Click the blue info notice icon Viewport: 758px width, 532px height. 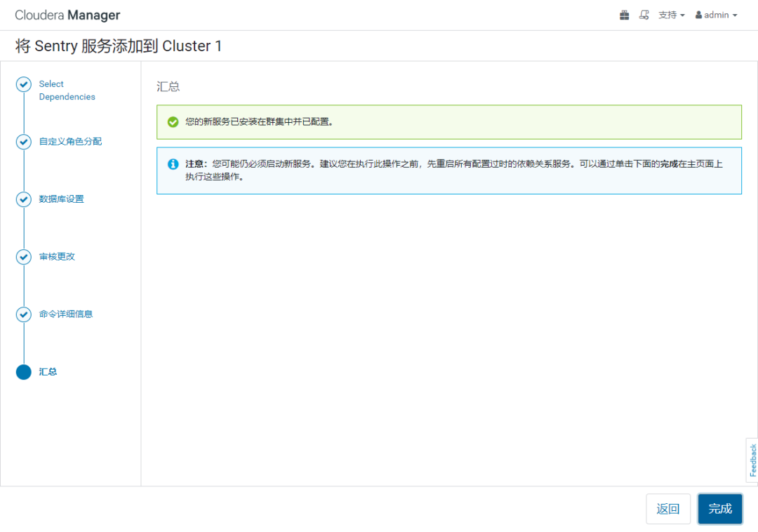tap(173, 164)
